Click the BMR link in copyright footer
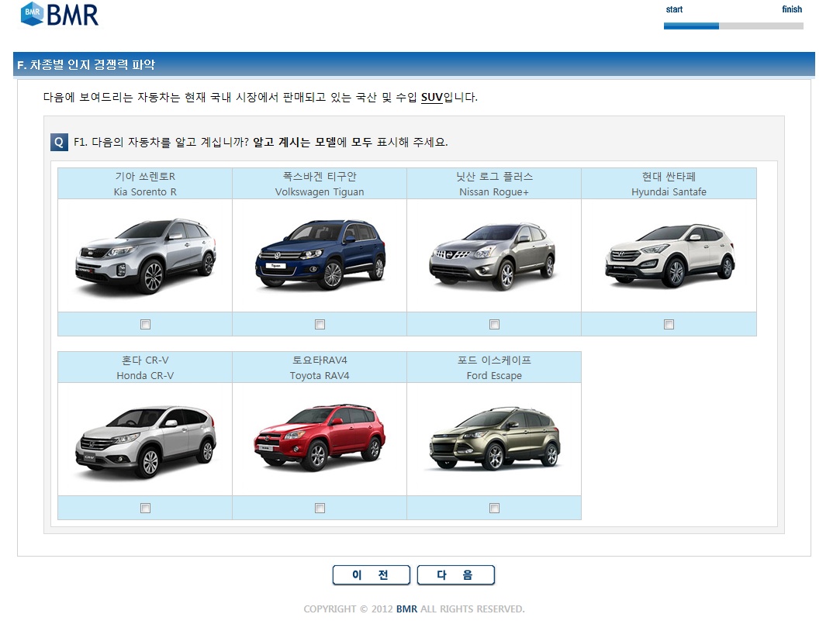The image size is (840, 631). point(406,609)
